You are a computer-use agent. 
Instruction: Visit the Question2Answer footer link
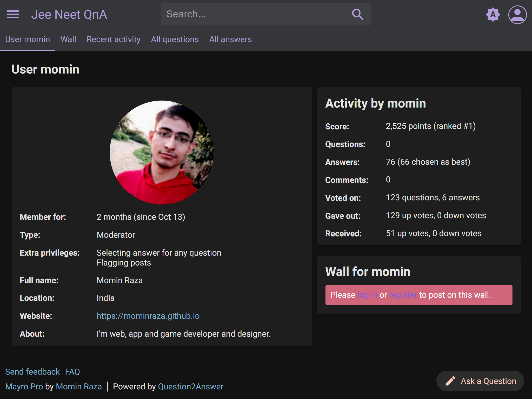pyautogui.click(x=191, y=387)
